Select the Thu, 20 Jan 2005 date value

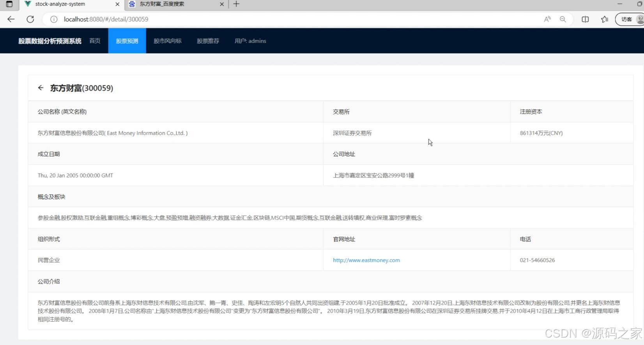pos(75,176)
